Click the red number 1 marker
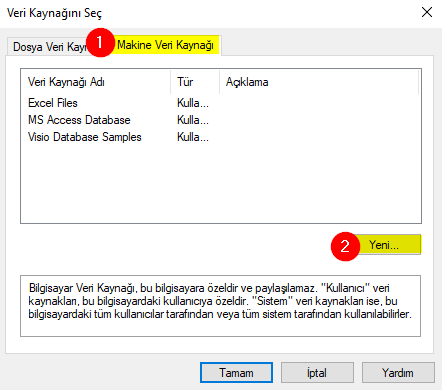This screenshot has height=390, width=442. pos(100,42)
